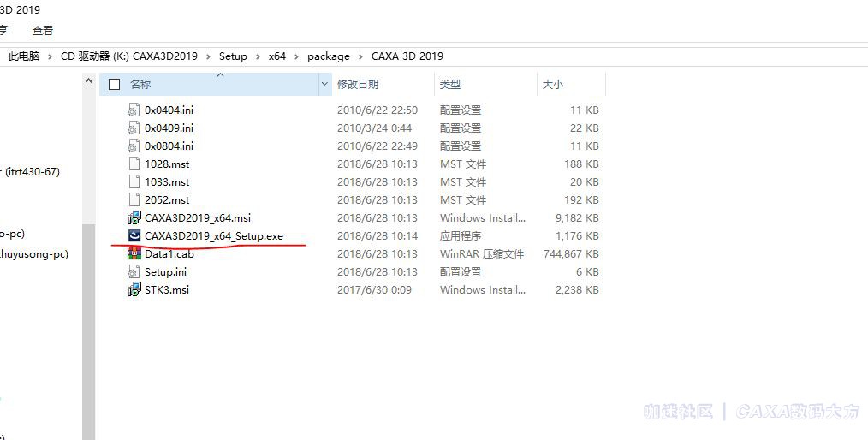Go to the package folder in the path

coord(329,56)
